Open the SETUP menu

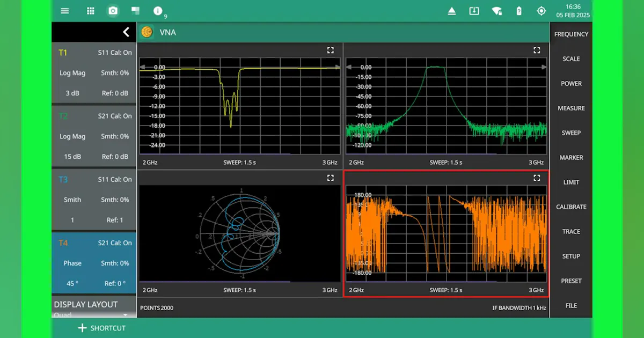[x=571, y=256]
